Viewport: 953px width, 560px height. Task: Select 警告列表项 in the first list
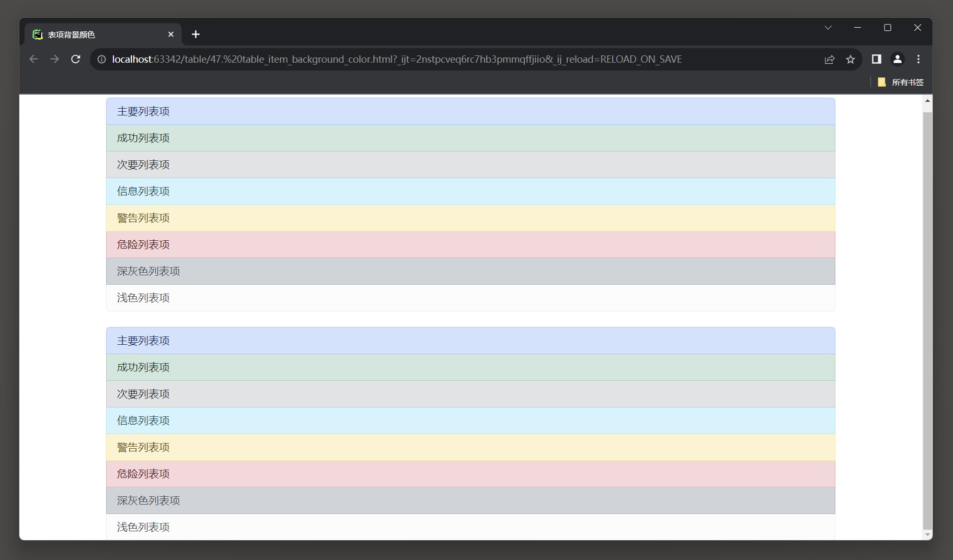pyautogui.click(x=470, y=218)
